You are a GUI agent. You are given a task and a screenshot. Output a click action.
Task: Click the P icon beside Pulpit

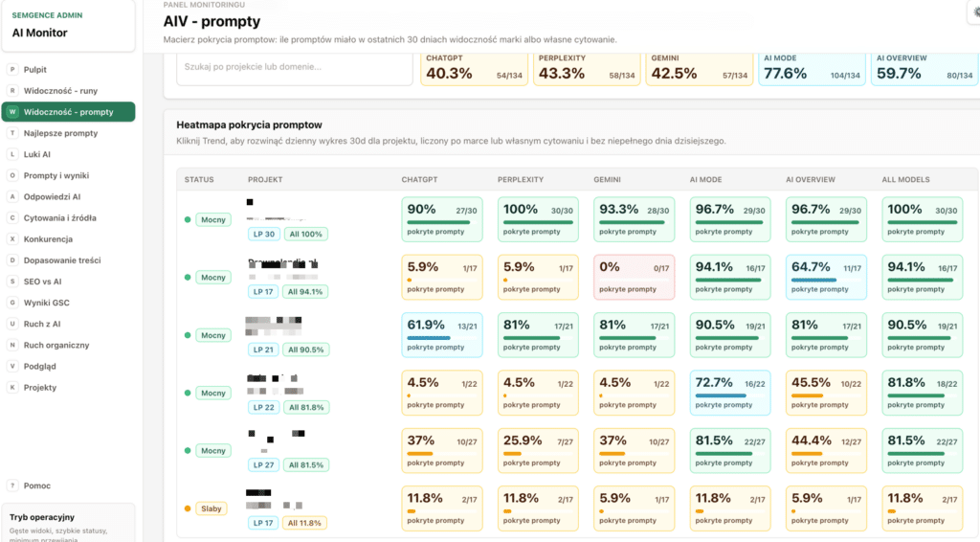11,69
